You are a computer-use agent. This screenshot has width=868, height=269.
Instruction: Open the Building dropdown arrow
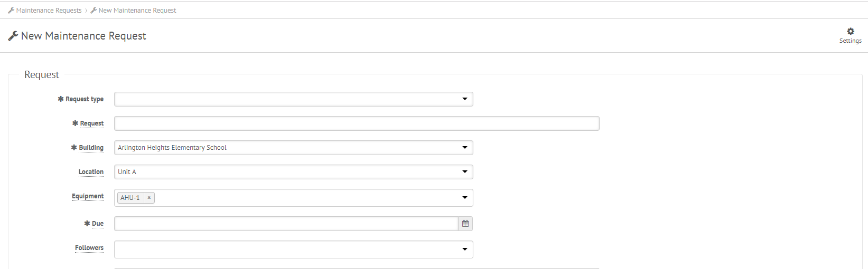465,148
